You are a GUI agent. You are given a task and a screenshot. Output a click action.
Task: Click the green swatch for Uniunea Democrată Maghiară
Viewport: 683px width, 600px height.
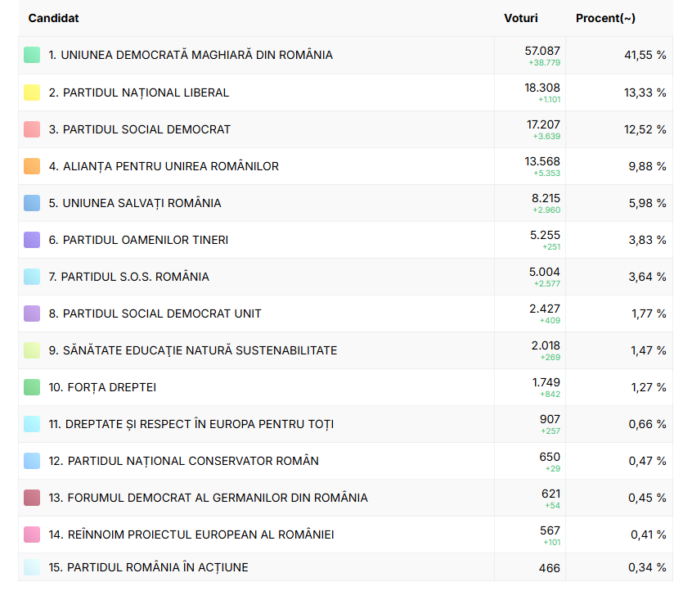click(32, 55)
